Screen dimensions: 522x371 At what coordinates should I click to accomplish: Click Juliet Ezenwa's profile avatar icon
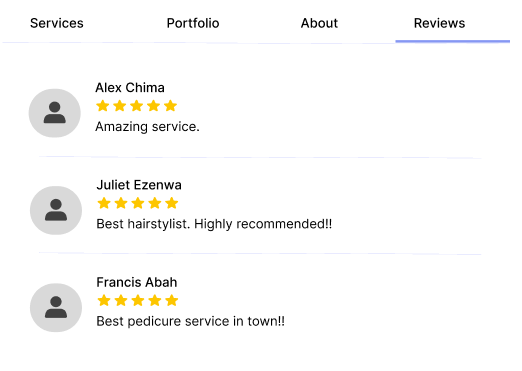tap(56, 210)
